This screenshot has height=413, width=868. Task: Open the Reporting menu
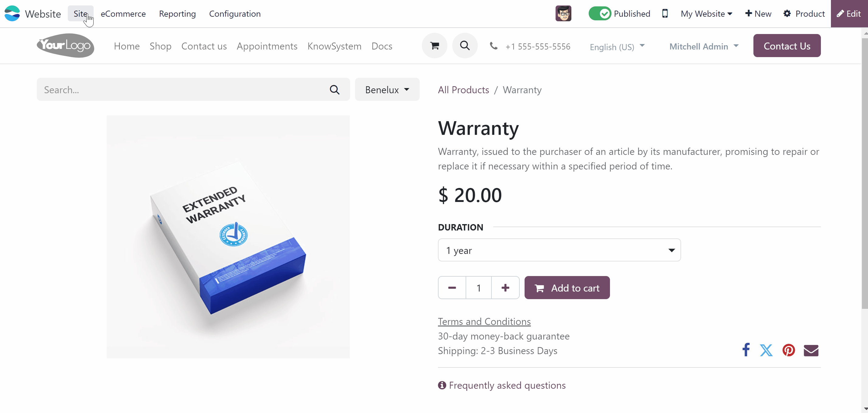point(177,13)
